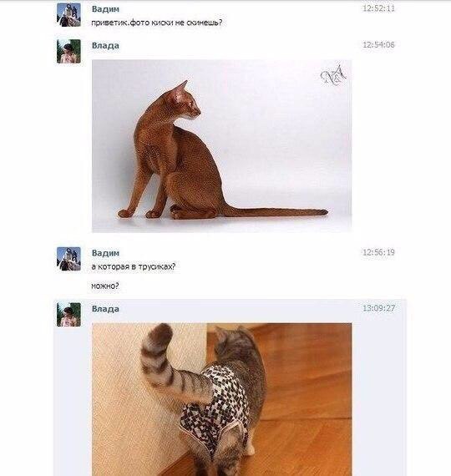Select the 12:52:11 timestamp

(378, 8)
